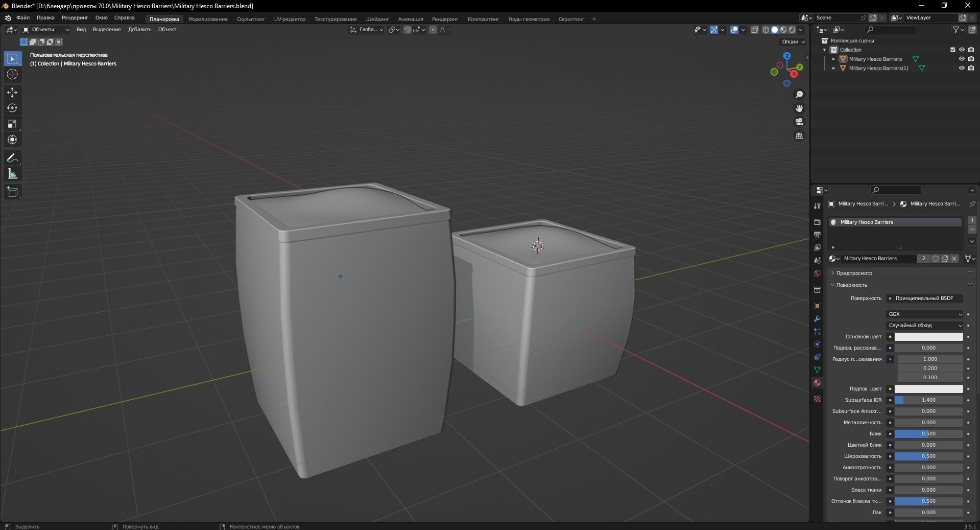Select the Cursor tool in left toolbar

(x=12, y=75)
